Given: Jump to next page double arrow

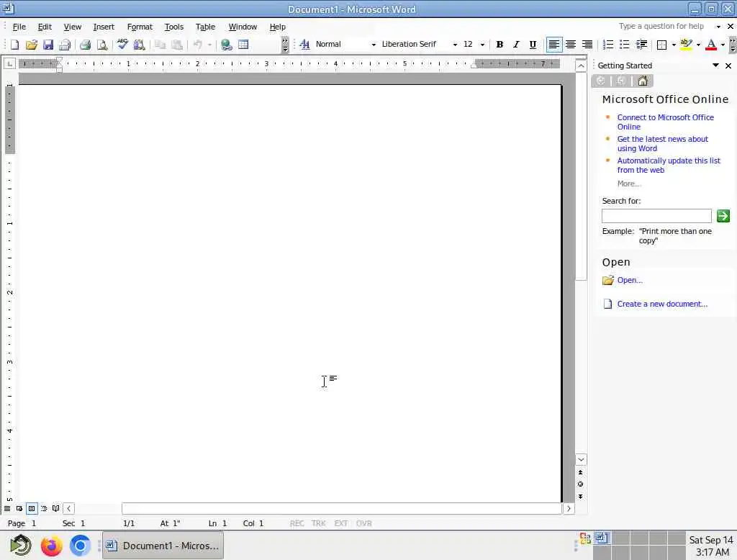Looking at the screenshot, I should pos(581,497).
